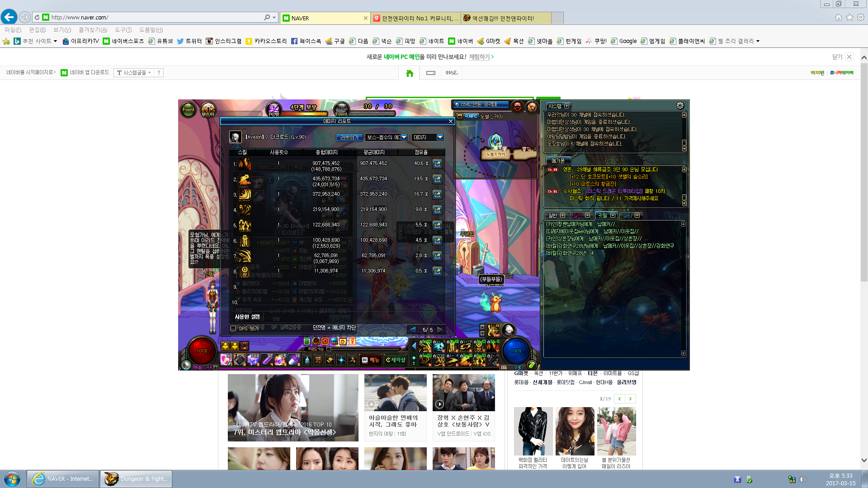
Task: Open the chat settings gear icon
Action: point(680,106)
